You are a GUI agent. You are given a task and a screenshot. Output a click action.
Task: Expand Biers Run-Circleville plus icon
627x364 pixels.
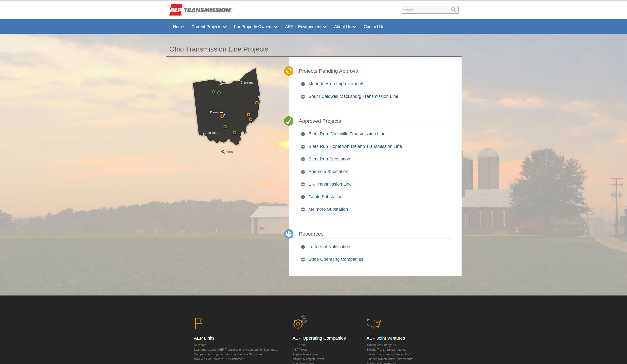303,134
